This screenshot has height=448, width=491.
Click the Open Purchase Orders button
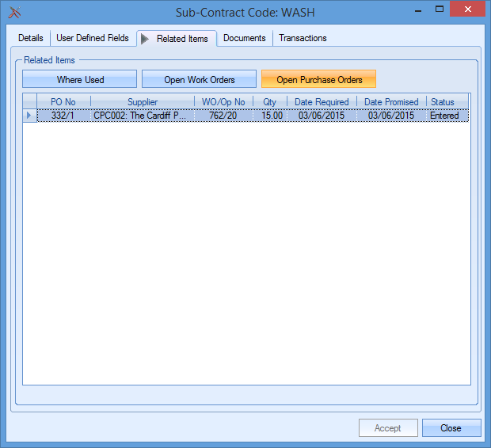(318, 79)
